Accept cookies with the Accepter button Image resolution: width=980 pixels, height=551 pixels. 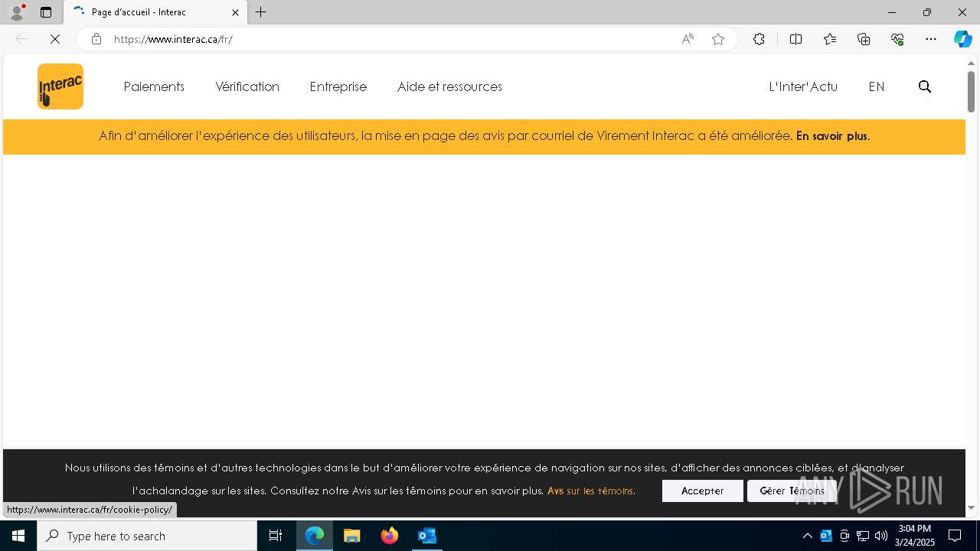point(702,491)
